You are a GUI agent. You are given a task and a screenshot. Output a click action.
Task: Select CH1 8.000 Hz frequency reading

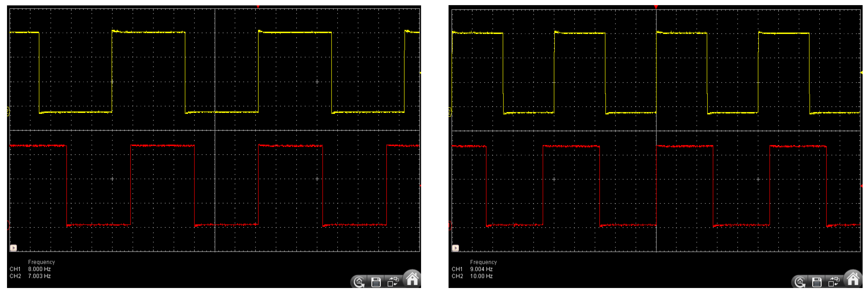coord(39,269)
